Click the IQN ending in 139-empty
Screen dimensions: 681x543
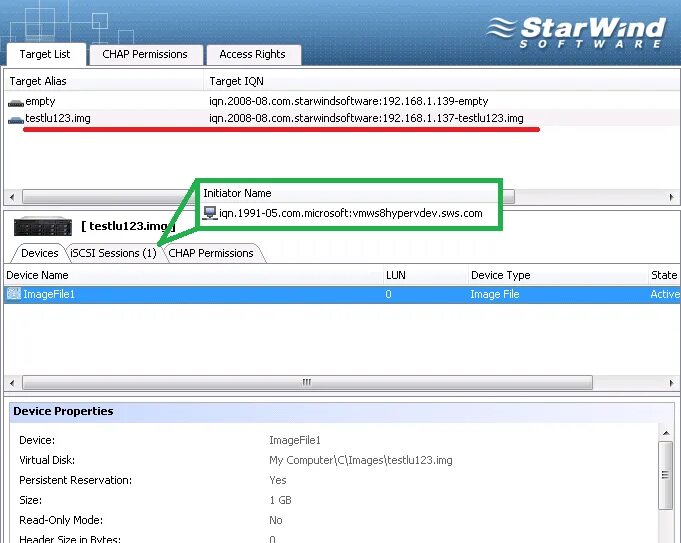point(348,101)
